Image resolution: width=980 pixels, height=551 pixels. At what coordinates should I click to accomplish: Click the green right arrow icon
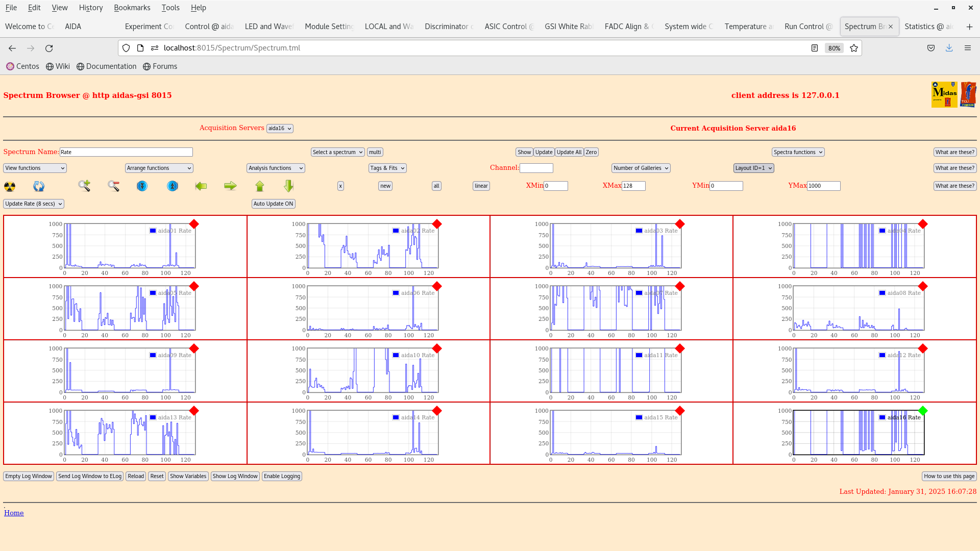point(230,186)
